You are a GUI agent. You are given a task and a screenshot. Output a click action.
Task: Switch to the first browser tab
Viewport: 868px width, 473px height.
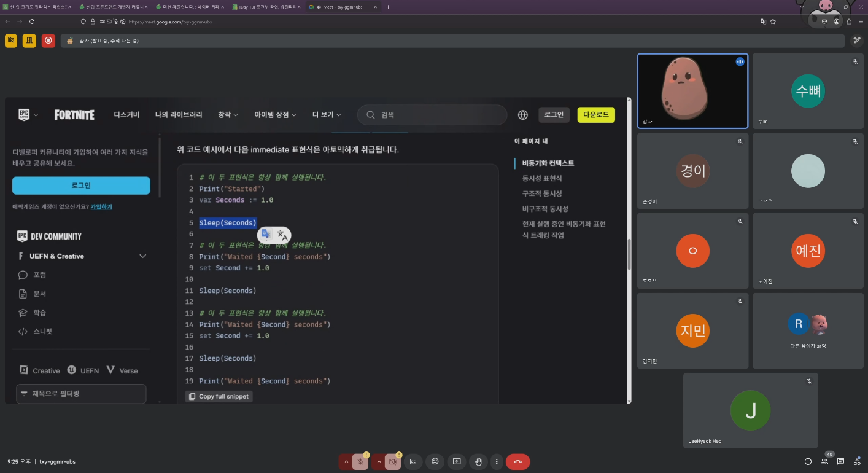pos(37,7)
